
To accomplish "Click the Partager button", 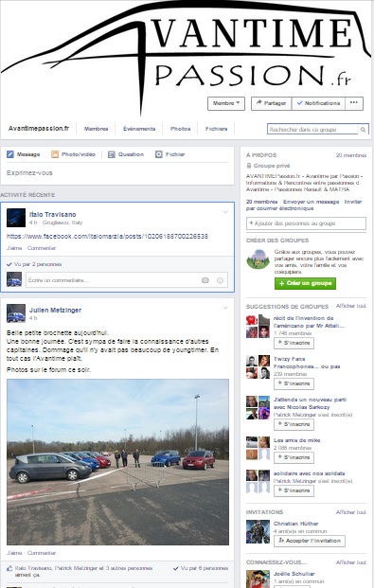I will click(x=271, y=103).
